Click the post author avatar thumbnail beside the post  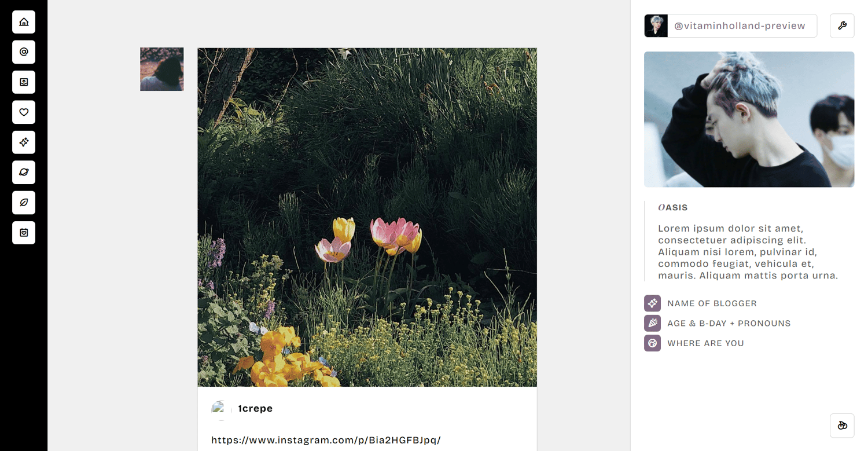point(161,69)
